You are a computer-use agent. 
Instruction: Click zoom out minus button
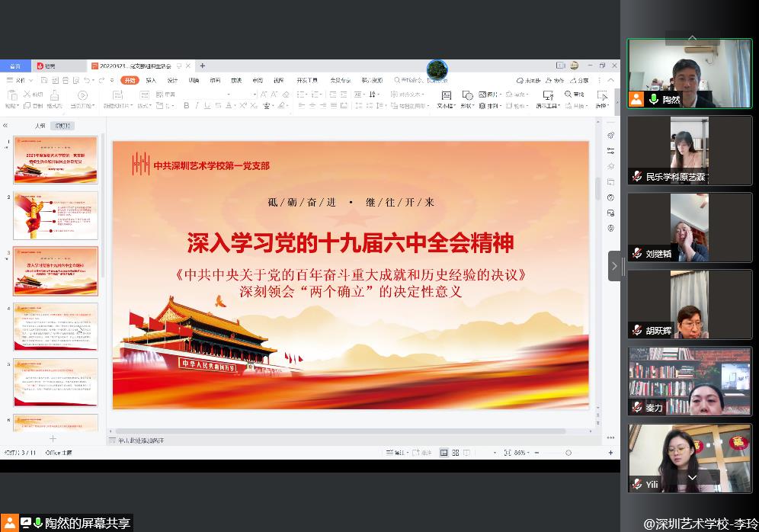536,453
